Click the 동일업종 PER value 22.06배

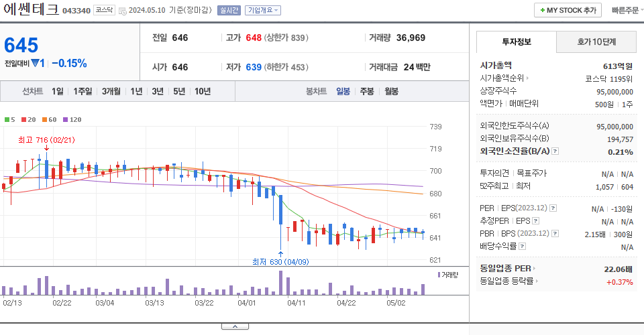(x=619, y=269)
